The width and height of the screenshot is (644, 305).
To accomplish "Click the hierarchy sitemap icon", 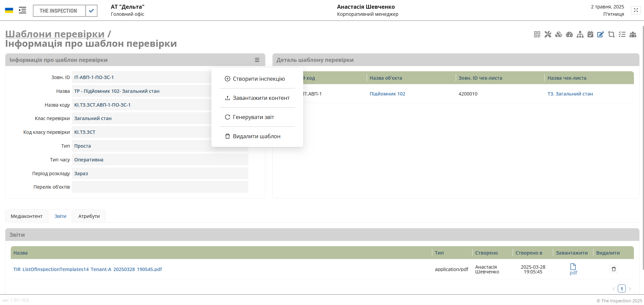I will pyautogui.click(x=580, y=34).
